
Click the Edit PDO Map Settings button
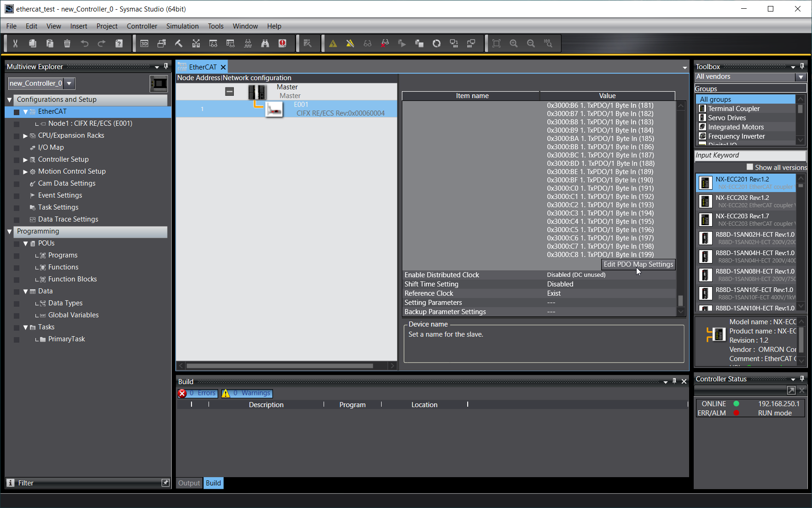(638, 264)
